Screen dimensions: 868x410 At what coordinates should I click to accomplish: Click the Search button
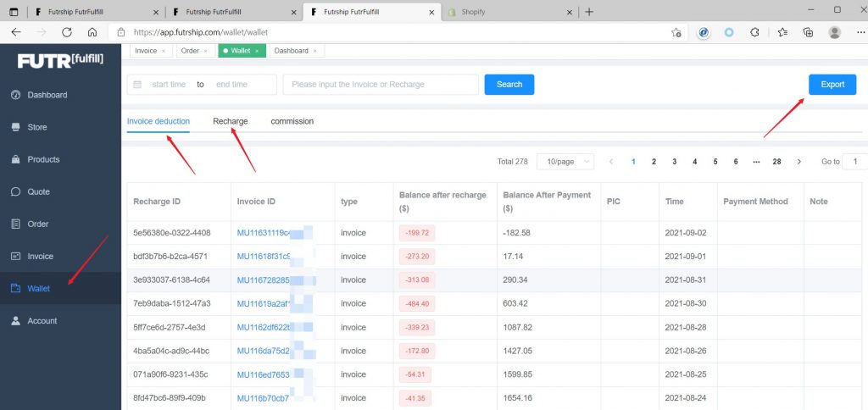(x=509, y=85)
